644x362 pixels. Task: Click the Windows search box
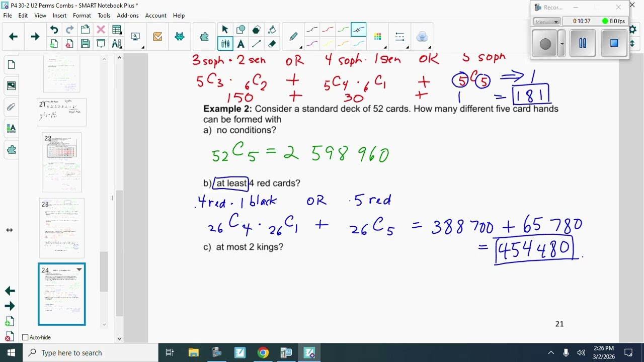pos(91,352)
